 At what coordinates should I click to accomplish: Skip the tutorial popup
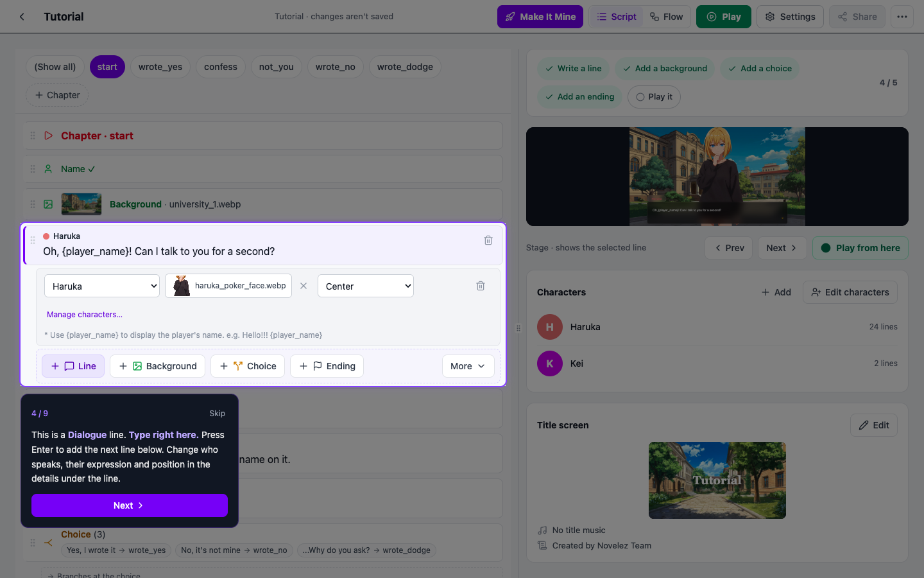click(218, 414)
